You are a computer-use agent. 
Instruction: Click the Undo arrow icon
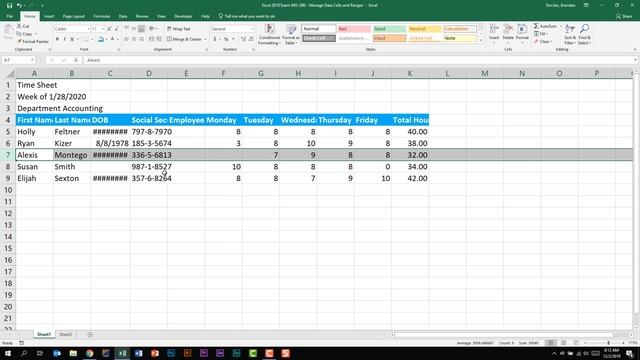(x=19, y=5)
